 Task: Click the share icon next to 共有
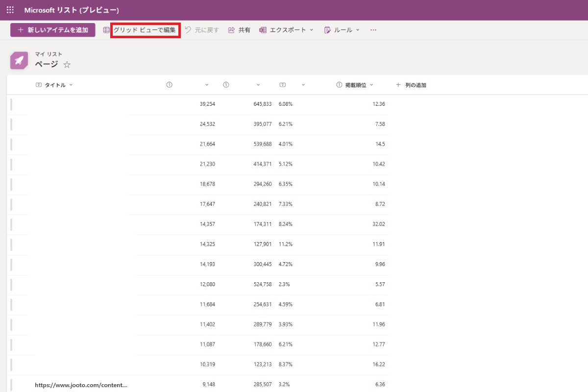[x=231, y=30]
